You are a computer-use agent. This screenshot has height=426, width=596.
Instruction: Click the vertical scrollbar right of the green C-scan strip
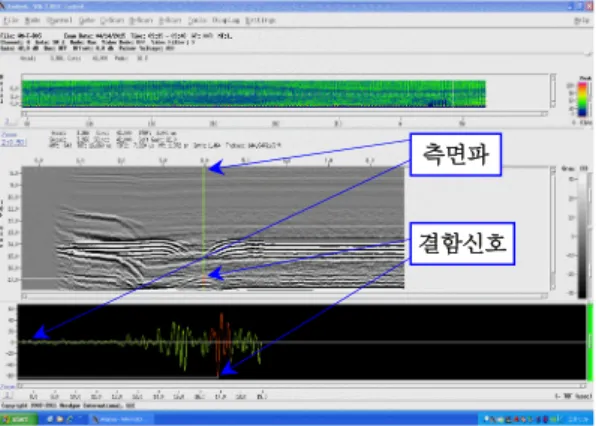(553, 90)
